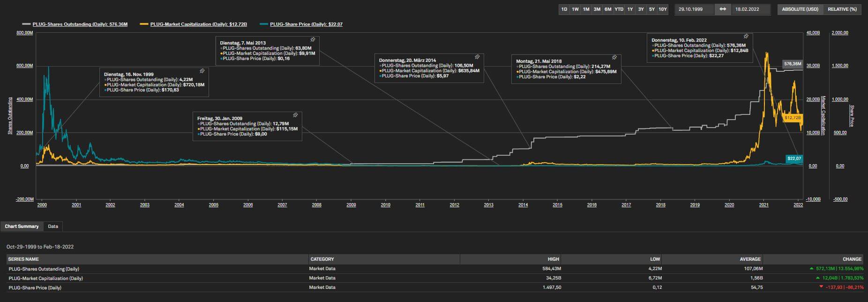
Task: Click the 4,22M low value cell
Action: (655, 269)
